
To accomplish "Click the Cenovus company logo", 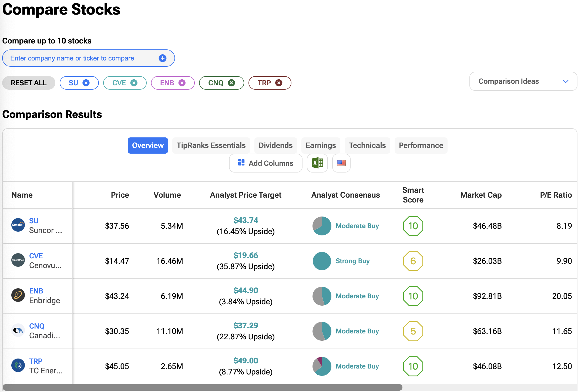I will coord(18,260).
